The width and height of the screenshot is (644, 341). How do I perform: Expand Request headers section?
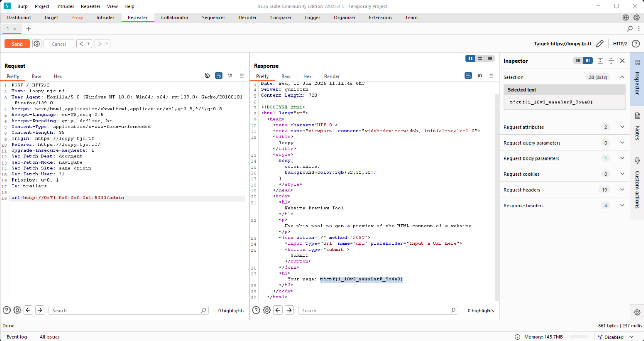(622, 190)
